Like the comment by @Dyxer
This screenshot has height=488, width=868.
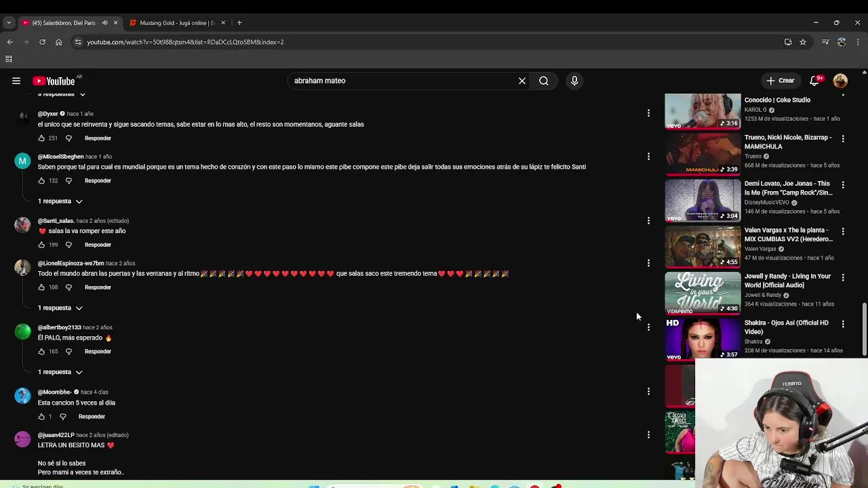tap(41, 138)
